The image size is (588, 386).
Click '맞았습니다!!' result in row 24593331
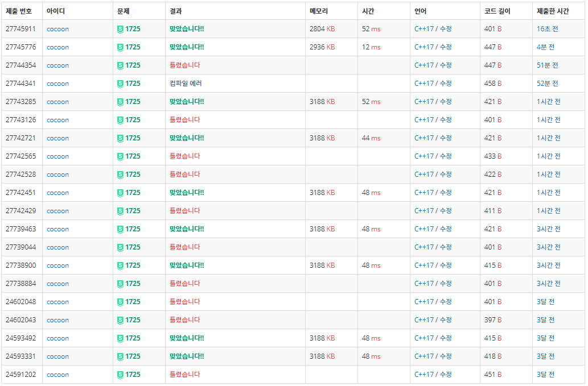187,356
